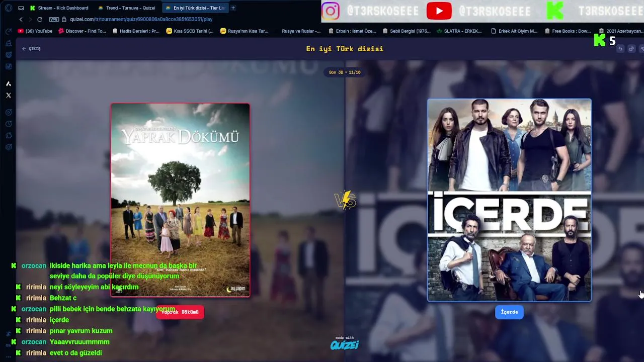
Task: Open the Sebil Dergisi bookmark
Action: tap(406, 31)
